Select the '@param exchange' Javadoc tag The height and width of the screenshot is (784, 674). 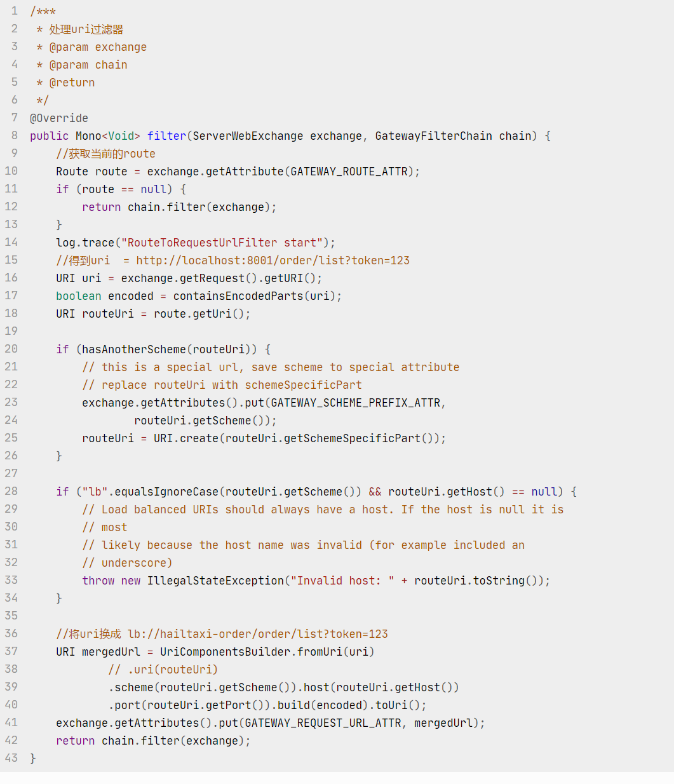[98, 47]
